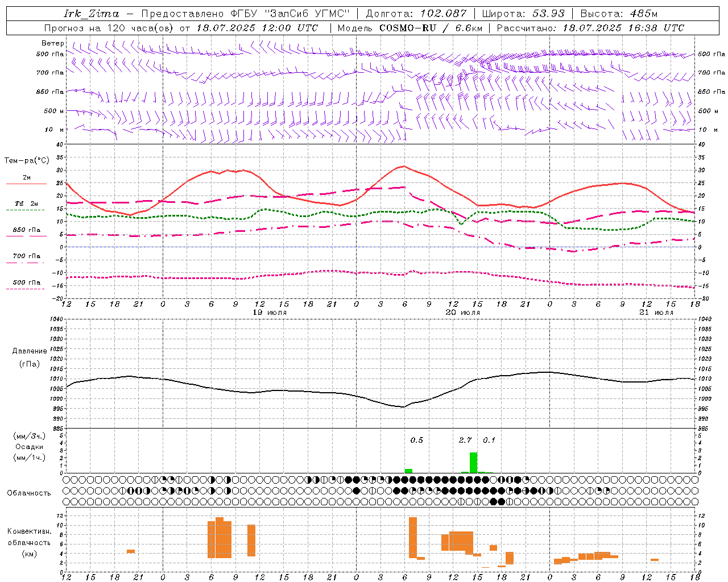Click the 'Давление' pressure panel label
Viewport: 728px width, 582px height.
tap(30, 351)
